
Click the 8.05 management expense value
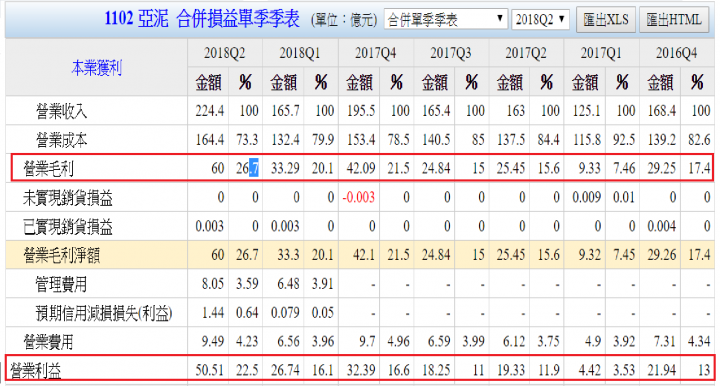(x=213, y=284)
